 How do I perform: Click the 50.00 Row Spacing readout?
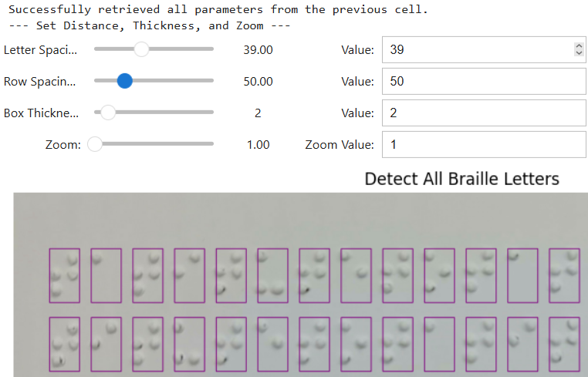258,81
